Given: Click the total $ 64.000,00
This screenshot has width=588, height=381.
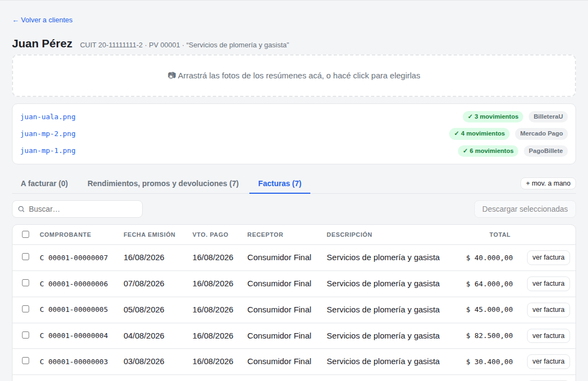Looking at the screenshot, I should click(x=489, y=284).
